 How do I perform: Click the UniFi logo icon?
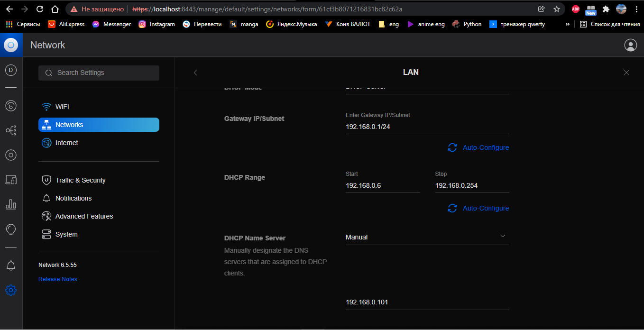coord(11,45)
